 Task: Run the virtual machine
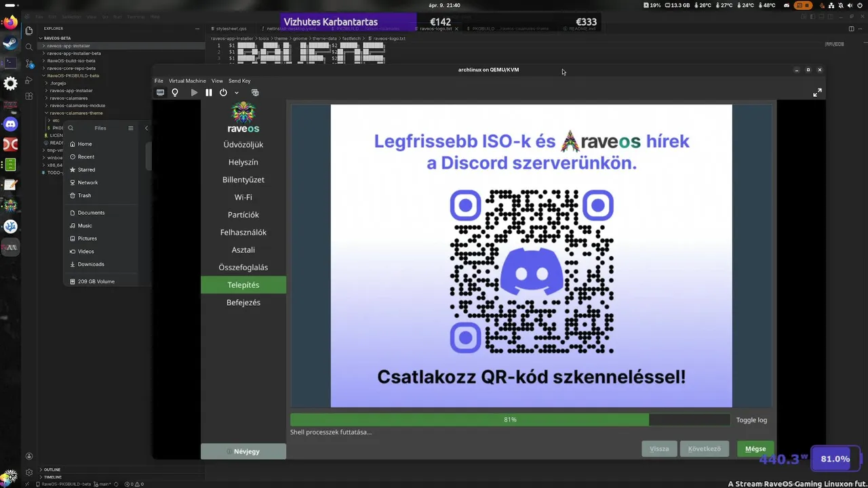click(194, 92)
